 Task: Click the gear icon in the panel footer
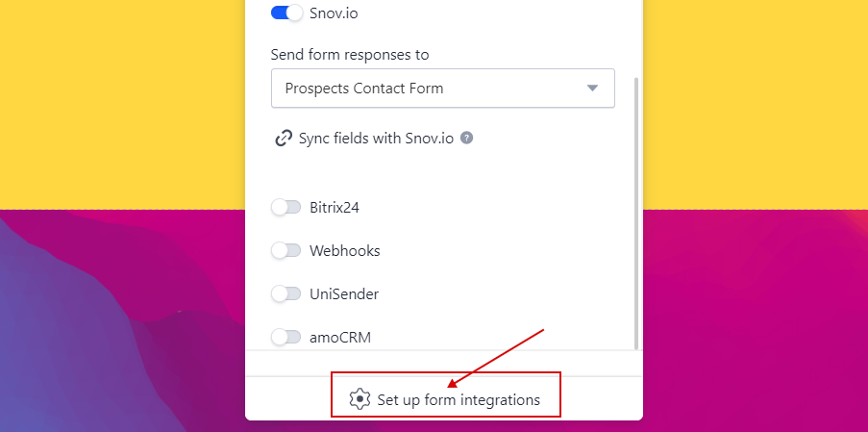tap(360, 399)
